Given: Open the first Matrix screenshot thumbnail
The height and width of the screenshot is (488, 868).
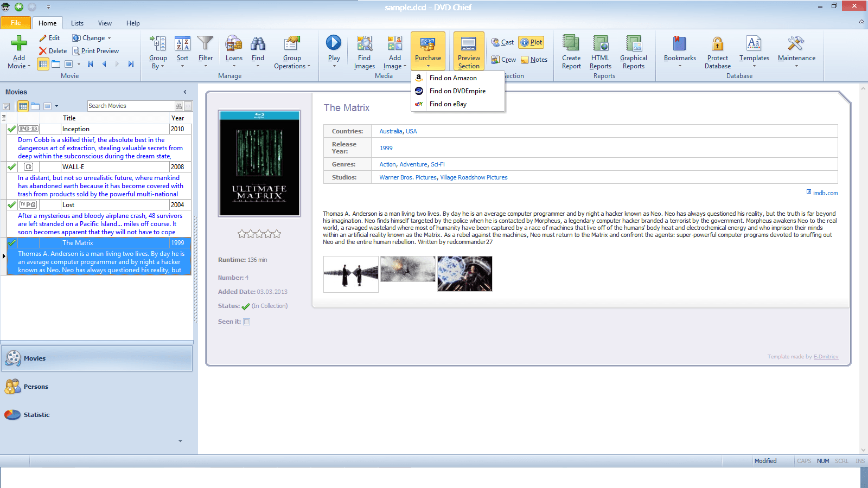Looking at the screenshot, I should (351, 274).
